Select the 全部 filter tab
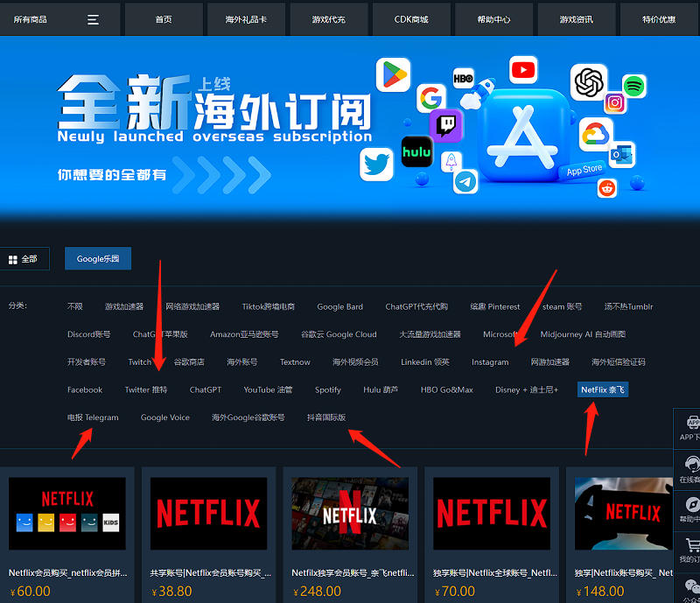Viewport: 700px width, 603px height. tap(24, 259)
